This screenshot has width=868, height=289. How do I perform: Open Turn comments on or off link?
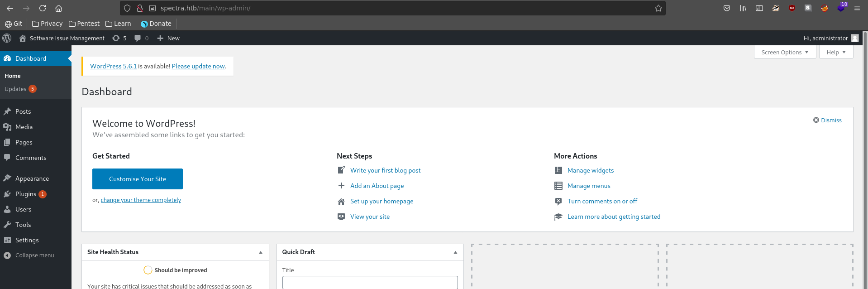tap(602, 201)
